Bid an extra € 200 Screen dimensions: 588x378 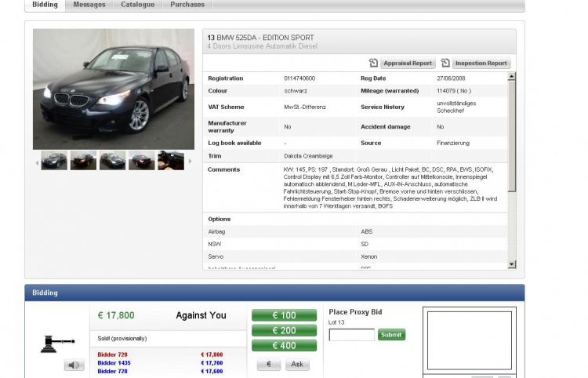(285, 330)
